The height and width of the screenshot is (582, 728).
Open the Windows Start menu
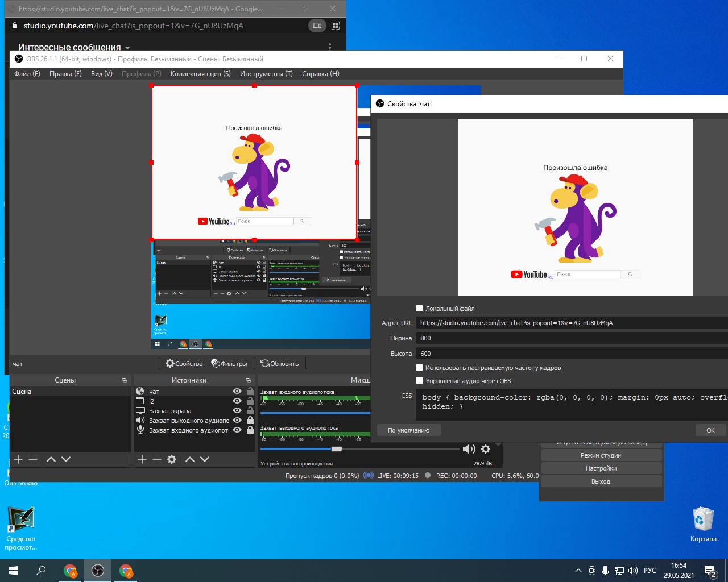coord(14,571)
